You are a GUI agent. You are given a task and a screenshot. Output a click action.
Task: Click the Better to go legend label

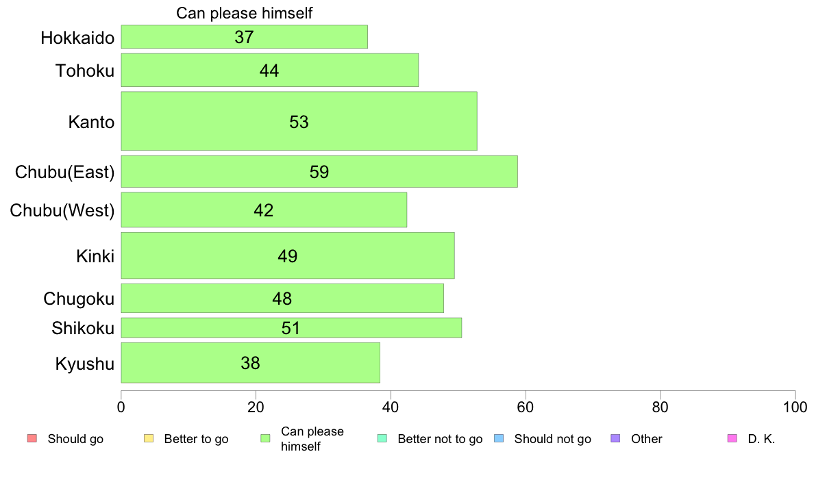pos(196,439)
